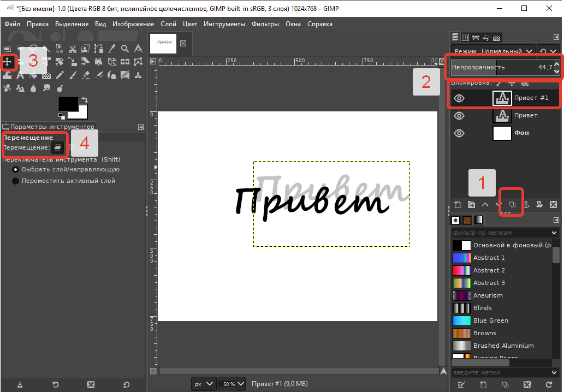
Task: Select the Pencil tool
Action: click(x=60, y=75)
